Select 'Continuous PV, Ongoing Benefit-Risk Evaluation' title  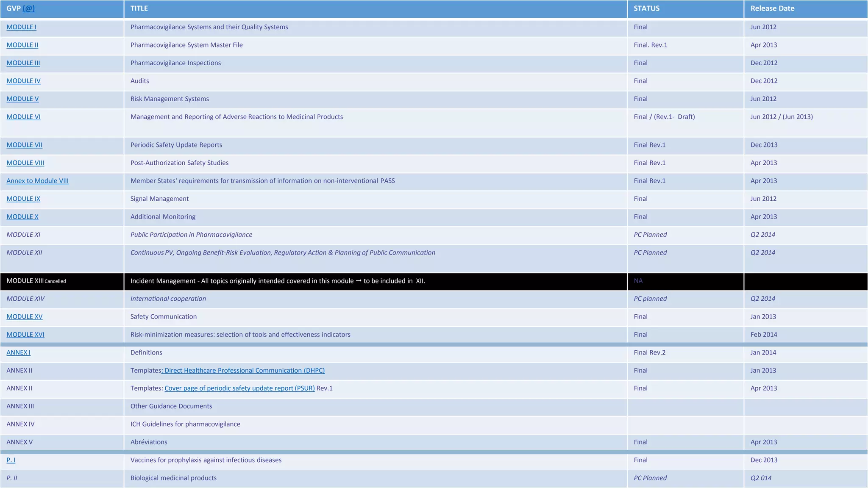click(283, 252)
